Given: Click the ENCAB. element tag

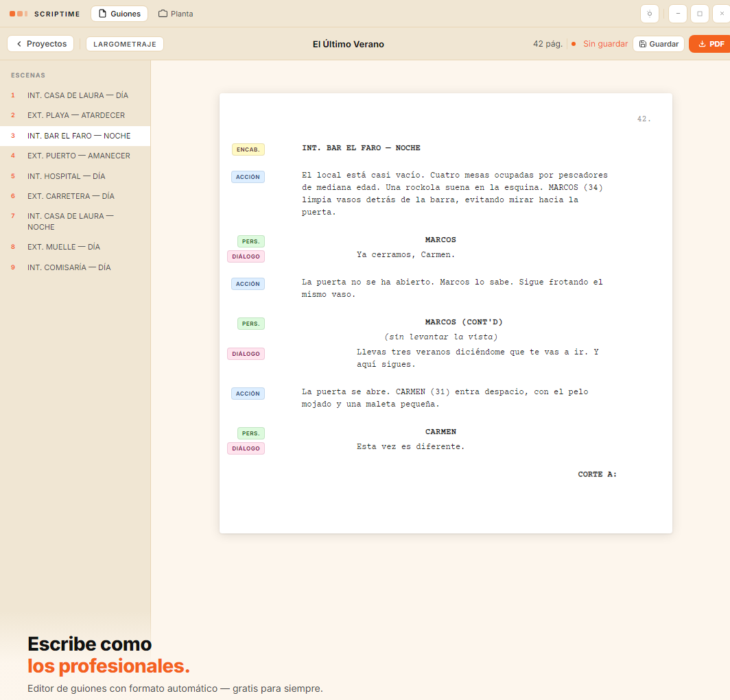Looking at the screenshot, I should click(x=248, y=149).
